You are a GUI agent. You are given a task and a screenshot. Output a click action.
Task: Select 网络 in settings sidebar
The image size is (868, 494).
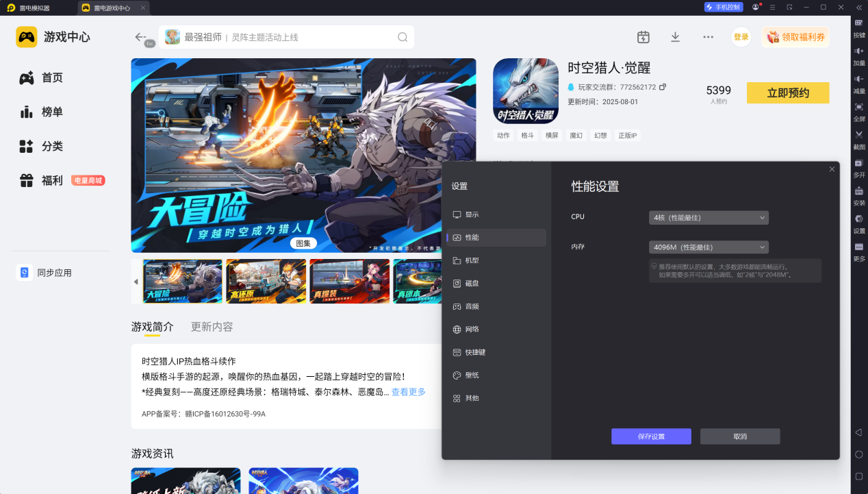coord(496,329)
